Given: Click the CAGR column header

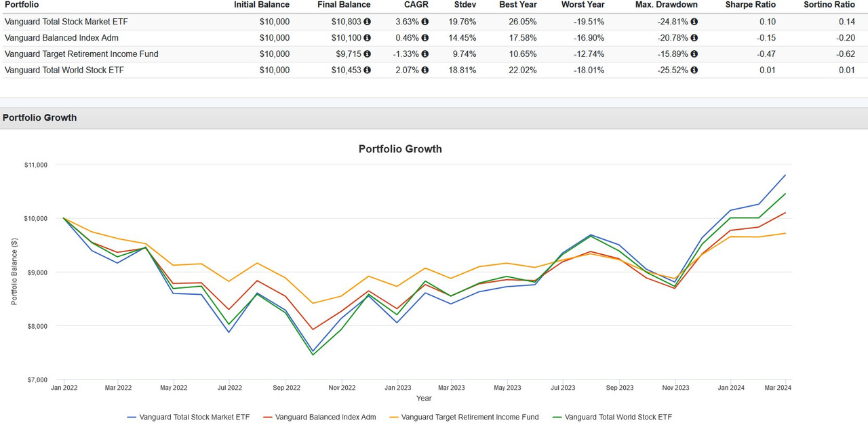Looking at the screenshot, I should (416, 5).
